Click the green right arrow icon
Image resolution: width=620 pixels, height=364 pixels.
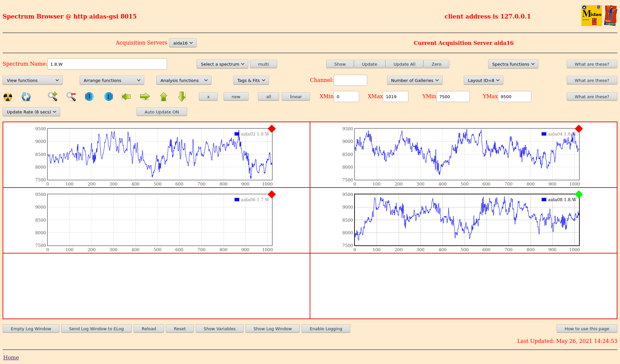(145, 97)
